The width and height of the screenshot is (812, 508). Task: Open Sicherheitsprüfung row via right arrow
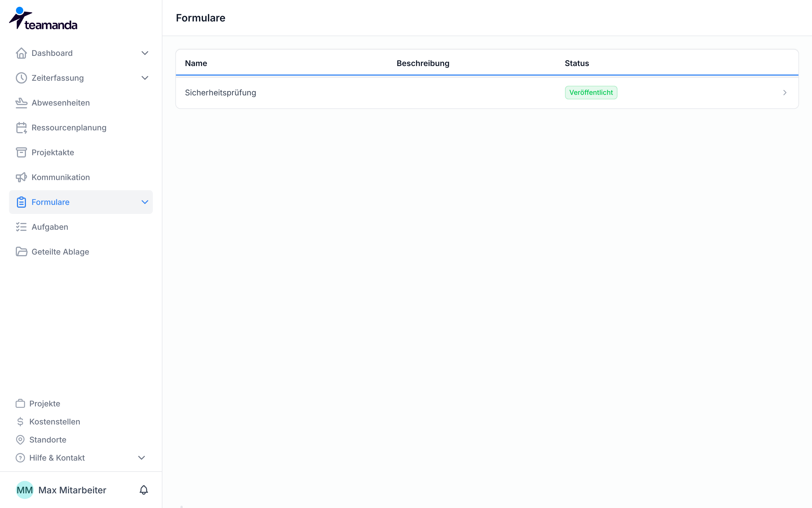pyautogui.click(x=785, y=93)
